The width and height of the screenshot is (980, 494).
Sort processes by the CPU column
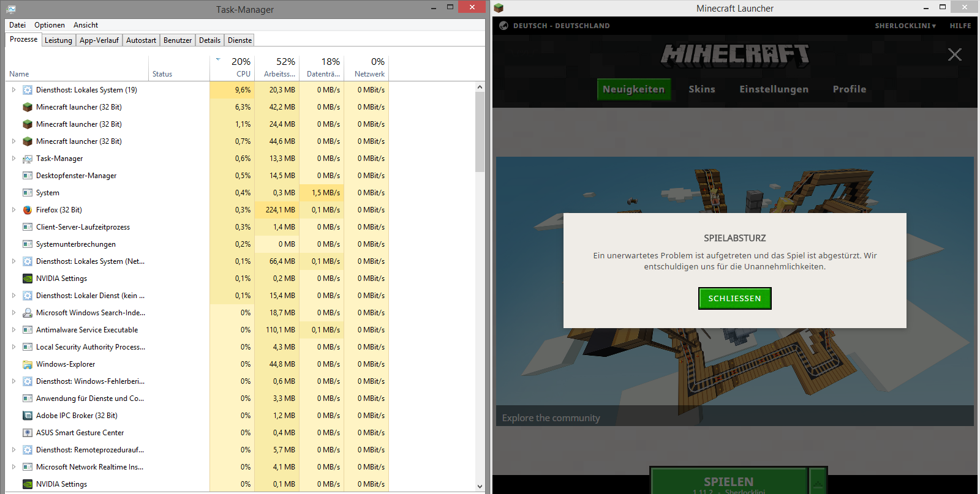tap(232, 67)
